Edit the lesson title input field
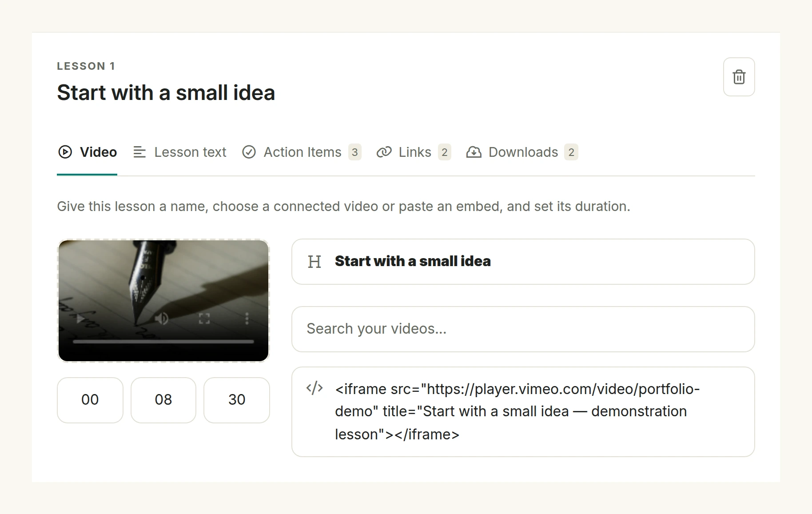Image resolution: width=812 pixels, height=514 pixels. [523, 262]
